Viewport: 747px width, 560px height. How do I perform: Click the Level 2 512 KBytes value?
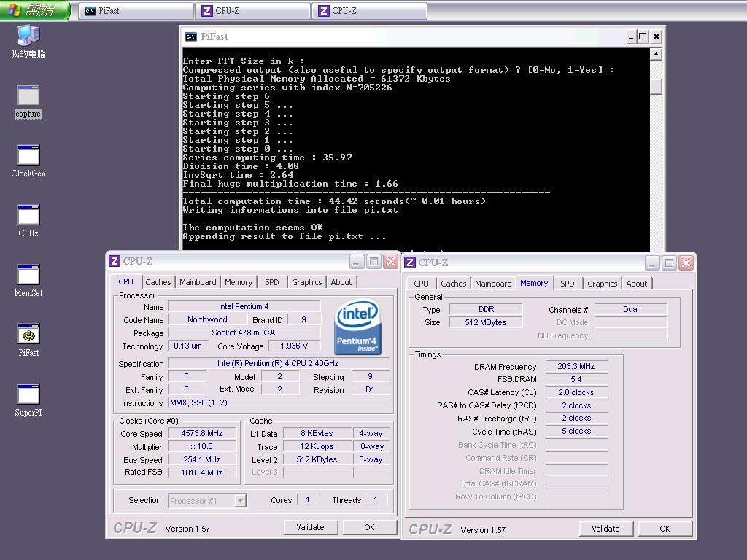coord(317,459)
